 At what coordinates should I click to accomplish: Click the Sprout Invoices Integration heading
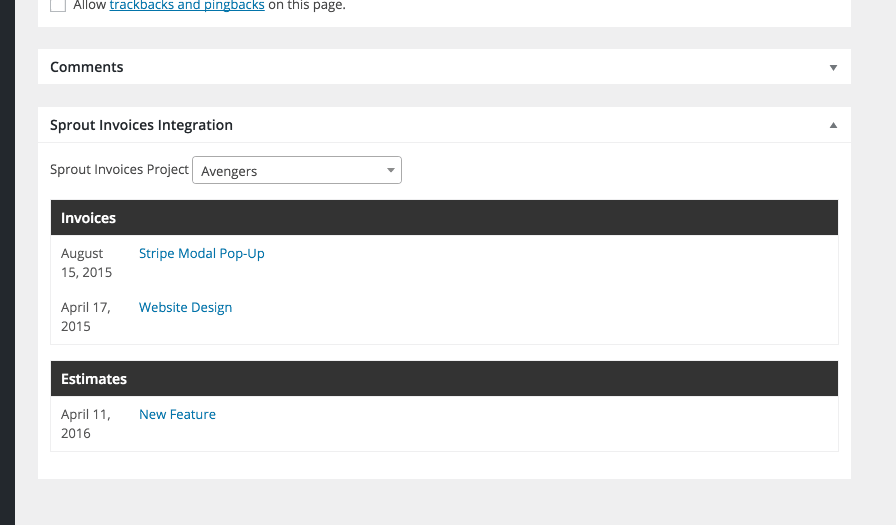tap(141, 125)
